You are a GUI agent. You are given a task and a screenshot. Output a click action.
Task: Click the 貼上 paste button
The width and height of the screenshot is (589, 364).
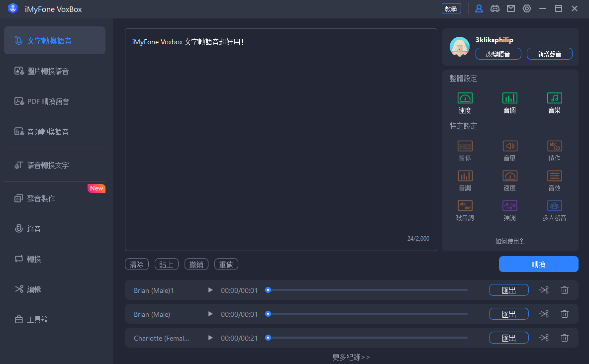point(167,264)
